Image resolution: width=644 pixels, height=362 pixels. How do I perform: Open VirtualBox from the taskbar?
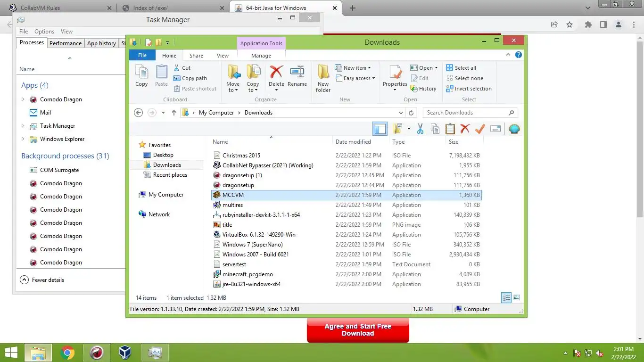(x=125, y=353)
